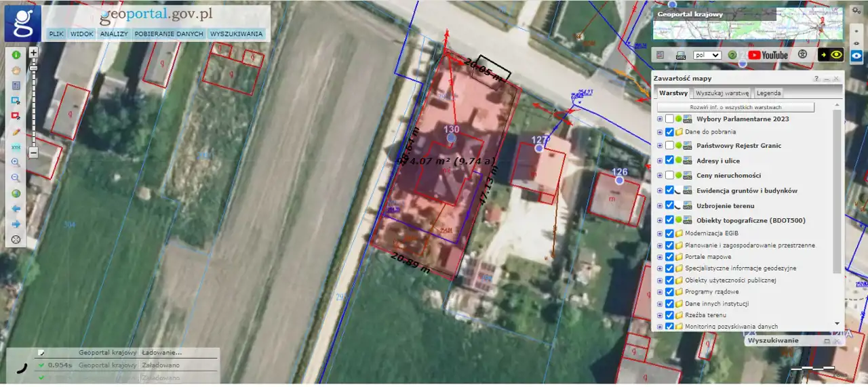Uncheck the Adresy i ulice layer
Image resolution: width=868 pixels, height=387 pixels.
pos(669,161)
